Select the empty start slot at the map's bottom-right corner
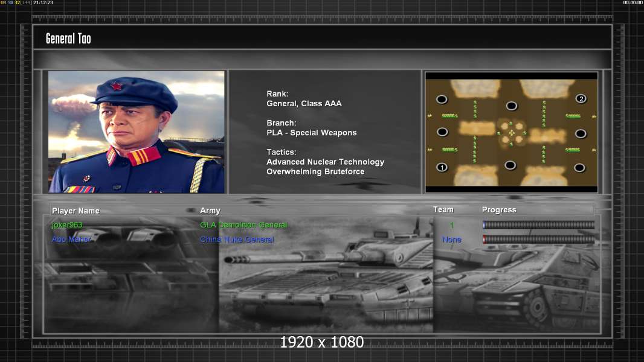Screen dimensions: 644x362 pos(579,167)
